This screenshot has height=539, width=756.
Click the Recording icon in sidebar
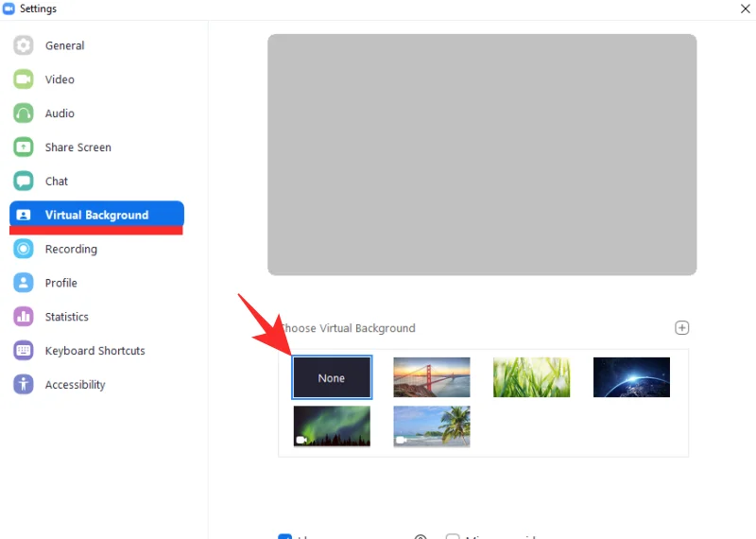pyautogui.click(x=24, y=250)
